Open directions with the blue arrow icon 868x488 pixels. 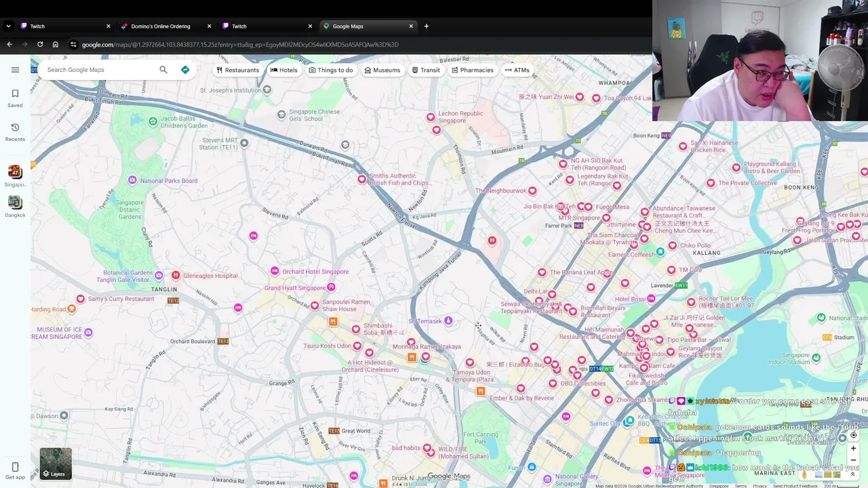185,70
